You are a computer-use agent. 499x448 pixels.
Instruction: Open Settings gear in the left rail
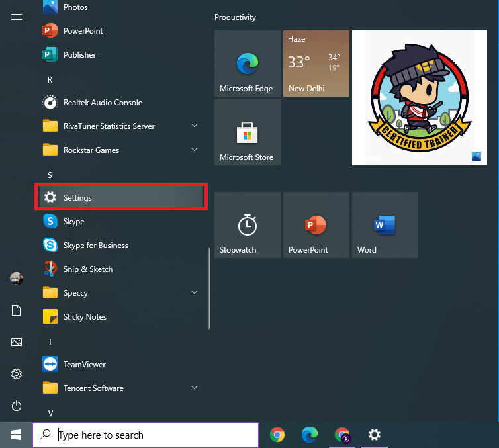coord(17,374)
